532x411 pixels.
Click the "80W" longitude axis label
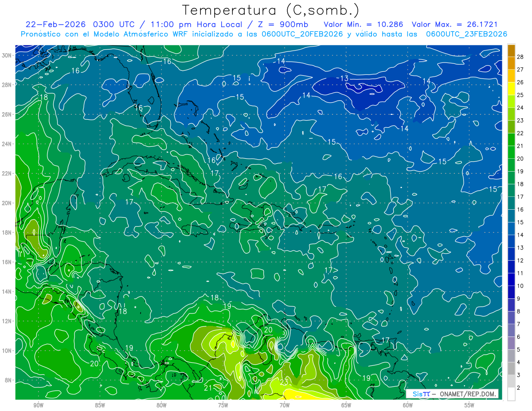[x=161, y=405]
